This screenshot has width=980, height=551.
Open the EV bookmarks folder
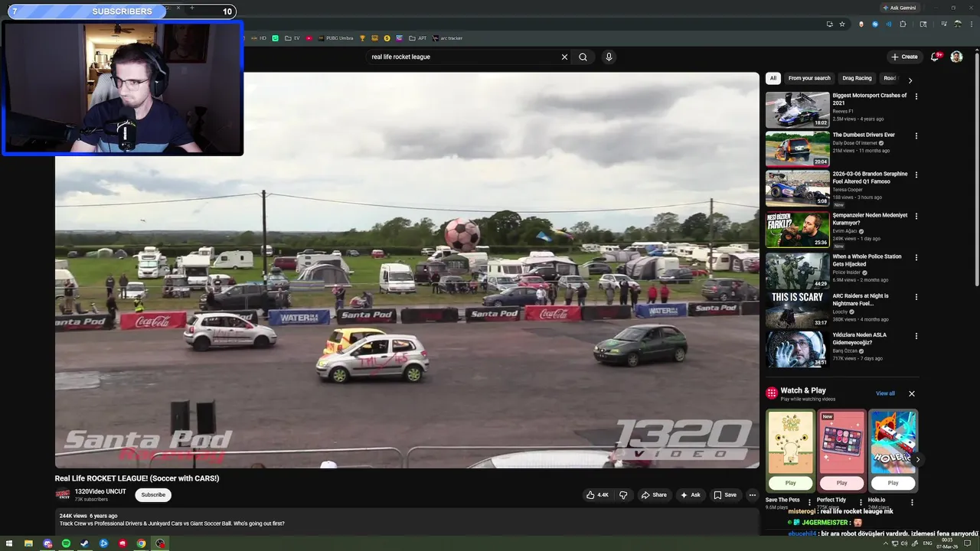click(292, 38)
